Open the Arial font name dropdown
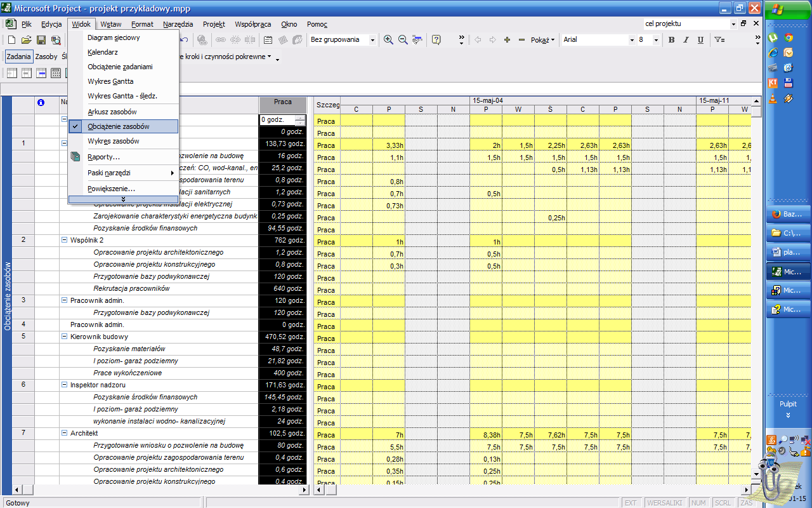This screenshot has width=812, height=508. [632, 40]
